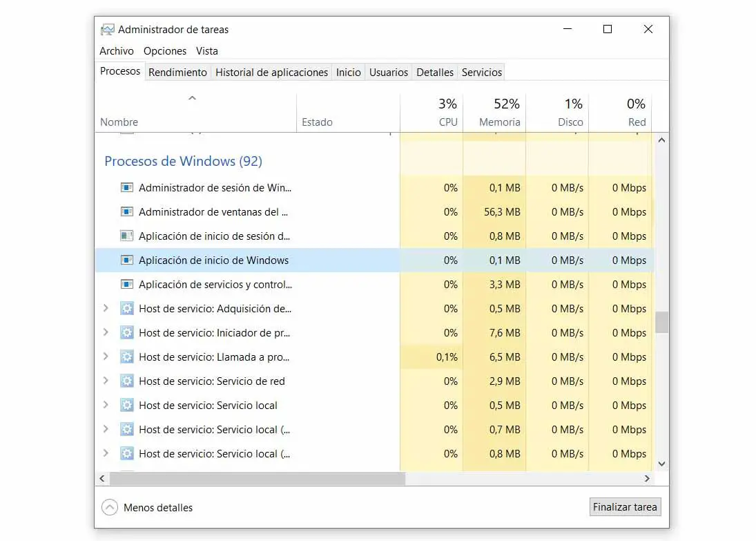This screenshot has width=756, height=541.
Task: Switch to the Usuarios tab
Action: (x=389, y=73)
